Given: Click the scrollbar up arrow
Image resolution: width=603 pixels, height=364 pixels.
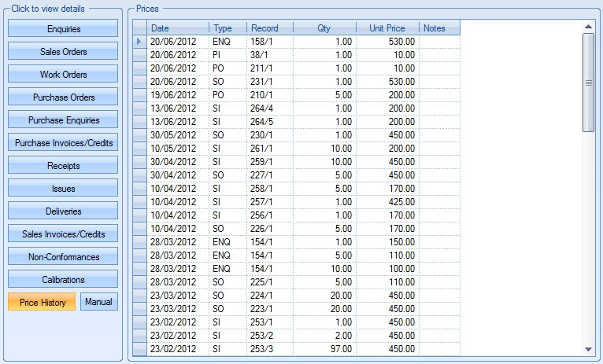Looking at the screenshot, I should [588, 26].
